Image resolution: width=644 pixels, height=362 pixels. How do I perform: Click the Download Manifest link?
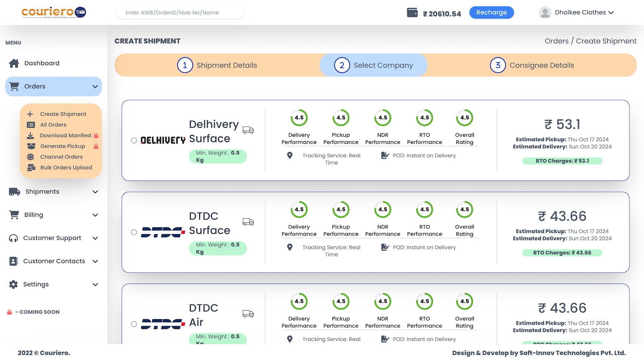[66, 136]
